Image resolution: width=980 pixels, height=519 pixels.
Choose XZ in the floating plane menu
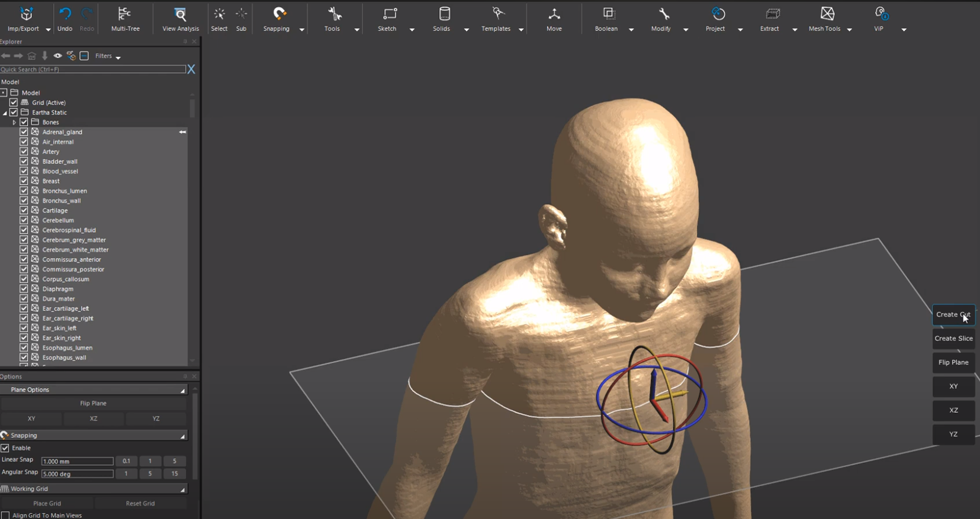click(x=953, y=410)
